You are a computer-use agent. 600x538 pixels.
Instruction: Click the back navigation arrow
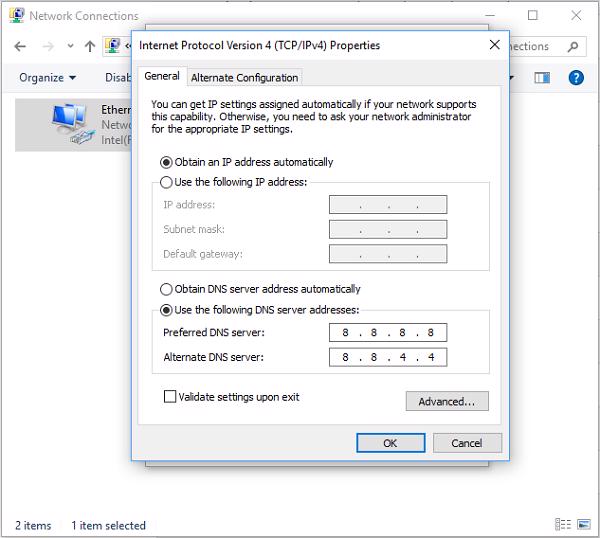tap(20, 46)
